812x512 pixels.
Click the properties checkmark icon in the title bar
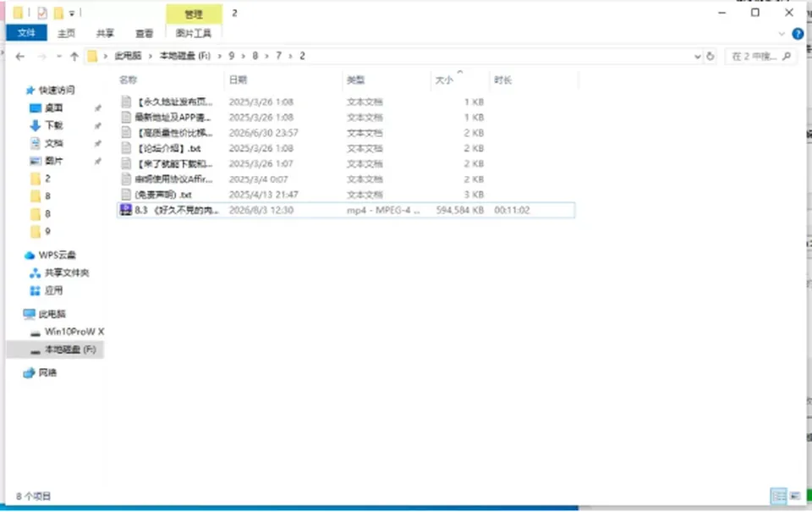42,13
